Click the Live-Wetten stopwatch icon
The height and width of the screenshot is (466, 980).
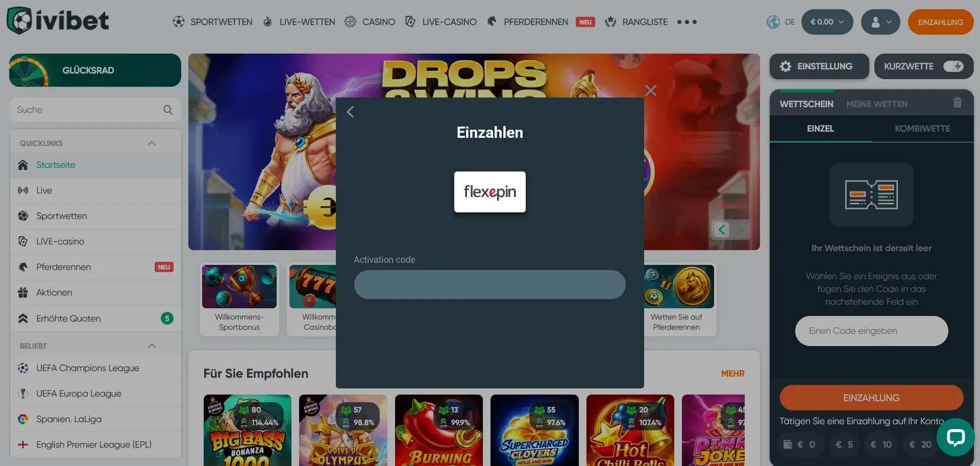(x=267, y=22)
